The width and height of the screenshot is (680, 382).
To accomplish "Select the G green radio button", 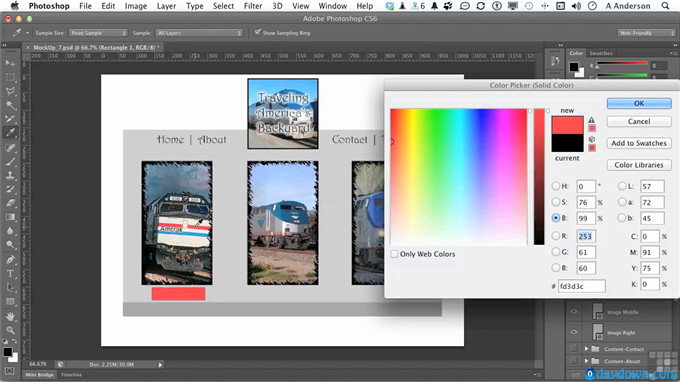I will 556,252.
